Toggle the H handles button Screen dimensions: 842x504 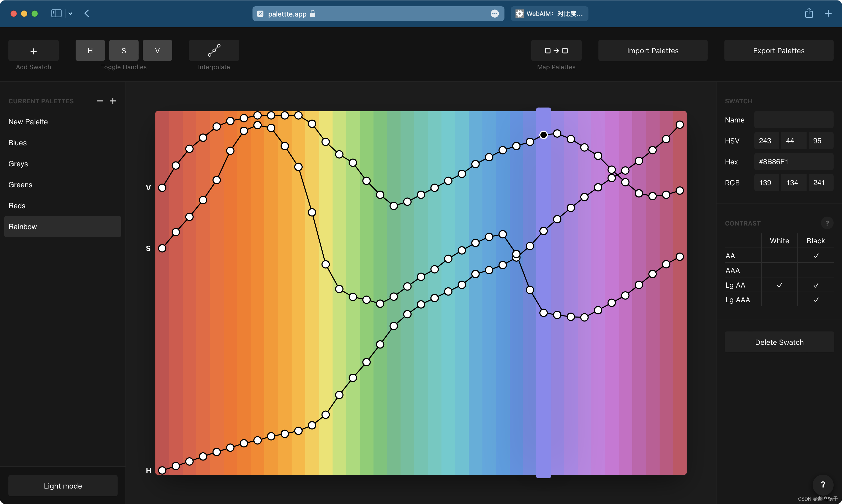pyautogui.click(x=90, y=51)
